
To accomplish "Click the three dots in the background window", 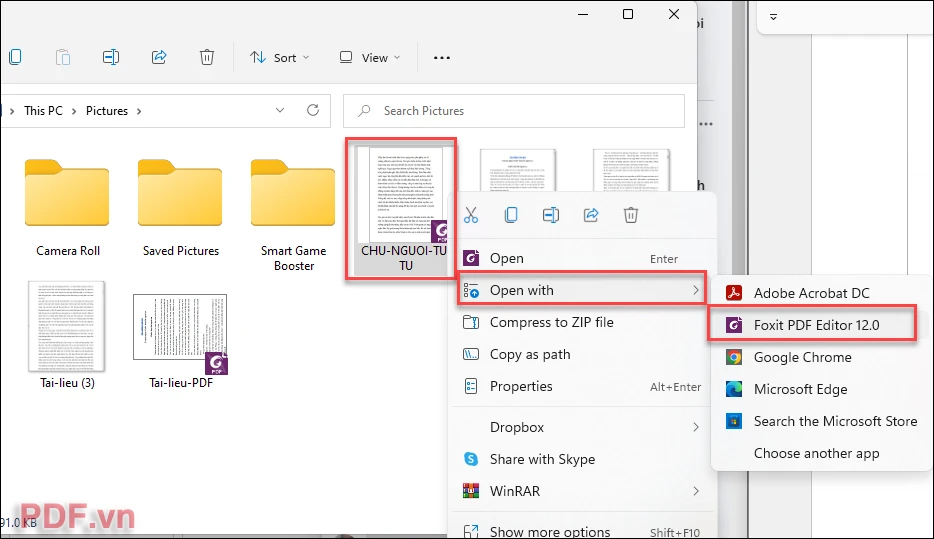I will [x=706, y=124].
